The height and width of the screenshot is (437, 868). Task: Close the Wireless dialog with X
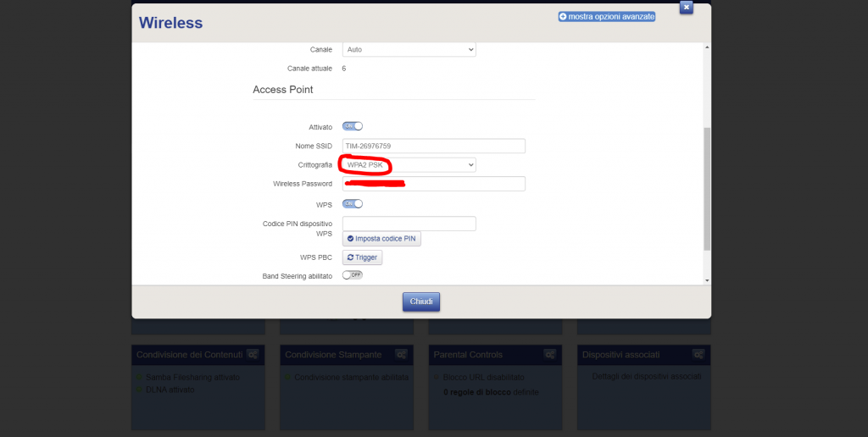pos(687,7)
